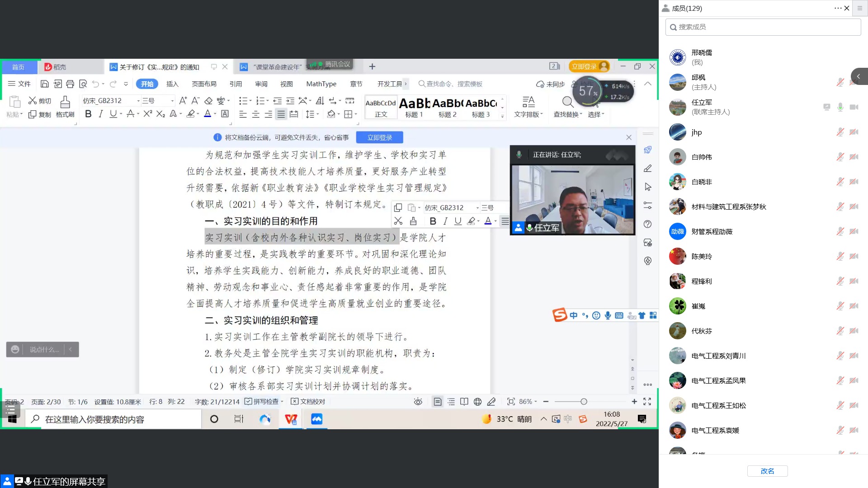Click the Undo arrow icon
This screenshot has height=488, width=868.
95,84
